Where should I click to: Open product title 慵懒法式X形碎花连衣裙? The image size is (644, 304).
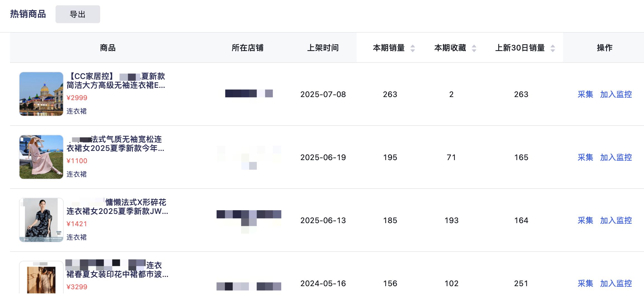(x=117, y=207)
